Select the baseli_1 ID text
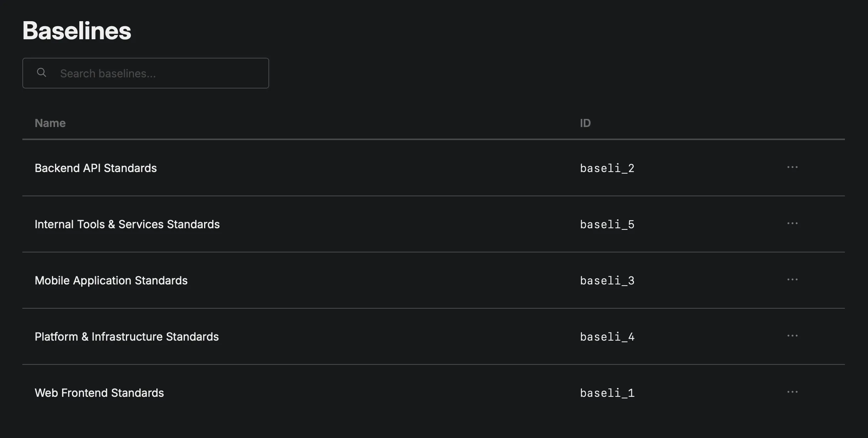 607,393
